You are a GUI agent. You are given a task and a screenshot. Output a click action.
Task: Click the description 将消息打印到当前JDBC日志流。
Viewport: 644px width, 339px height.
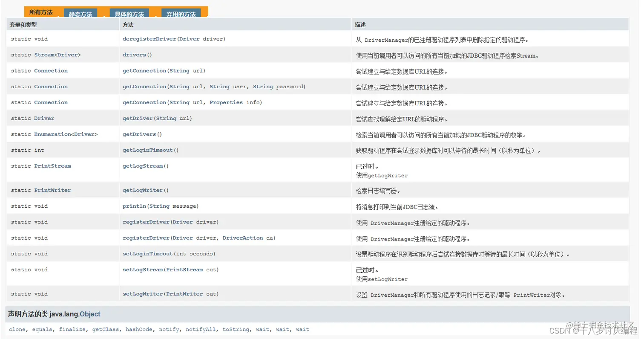[397, 207]
